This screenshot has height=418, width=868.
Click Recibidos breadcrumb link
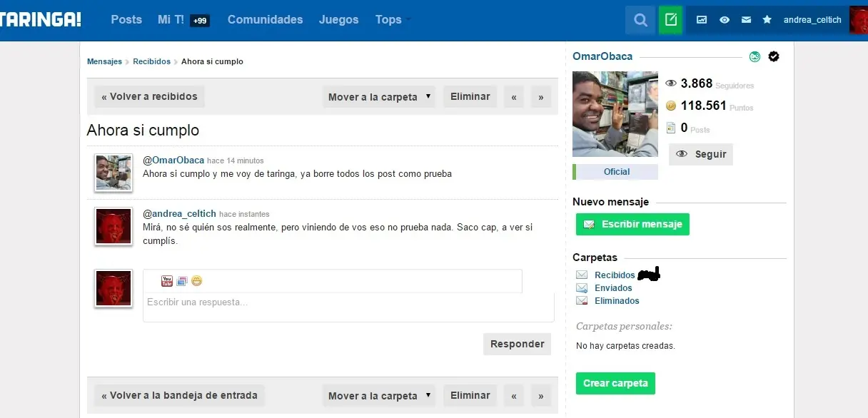pyautogui.click(x=151, y=61)
